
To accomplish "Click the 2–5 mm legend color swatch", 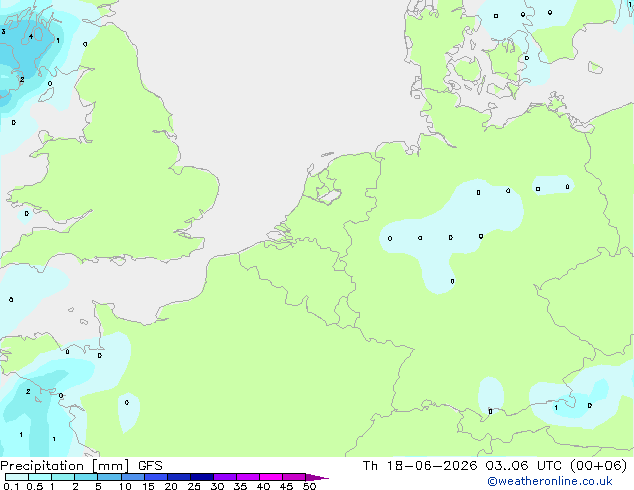I will click(x=86, y=477).
